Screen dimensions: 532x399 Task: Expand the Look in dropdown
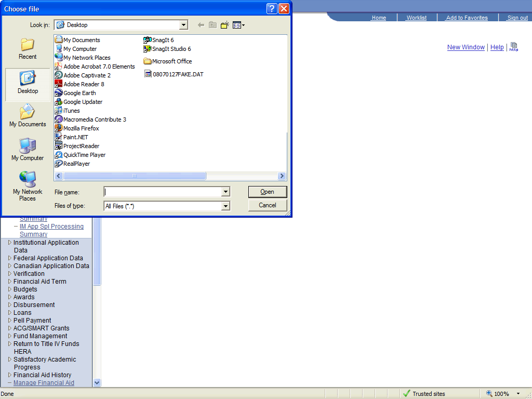[183, 25]
